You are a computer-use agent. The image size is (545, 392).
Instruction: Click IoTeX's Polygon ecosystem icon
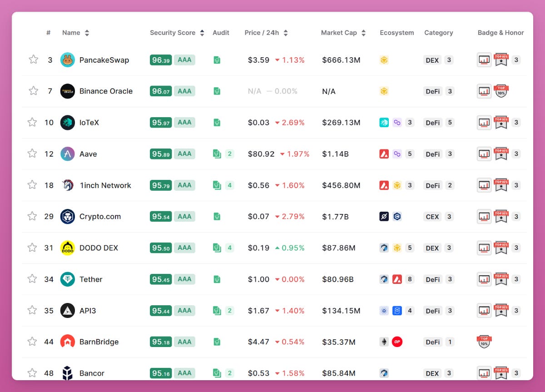[x=397, y=122]
